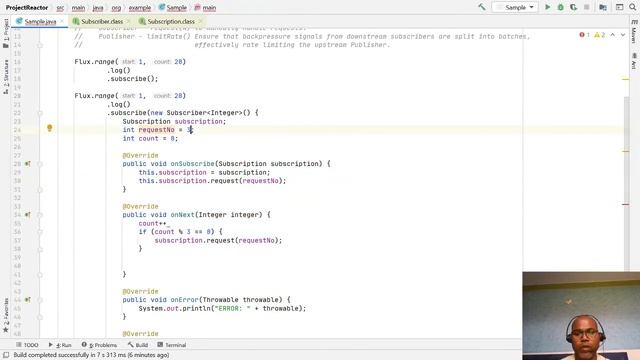Click 'subscription.request(requestNo);' inside the if
The width and height of the screenshot is (640, 360).
(x=218, y=240)
